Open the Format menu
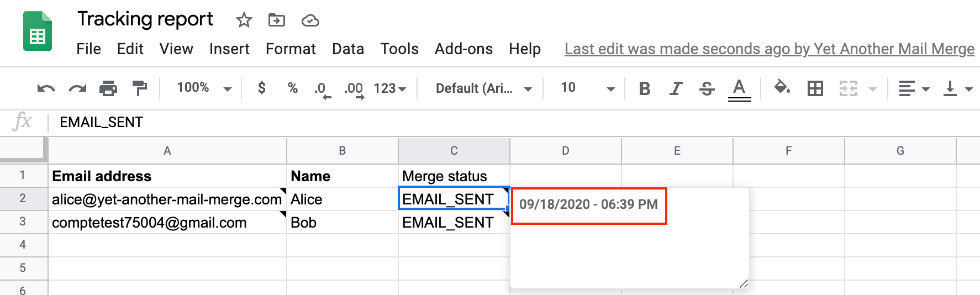Viewport: 980px width, 295px height. coord(291,49)
